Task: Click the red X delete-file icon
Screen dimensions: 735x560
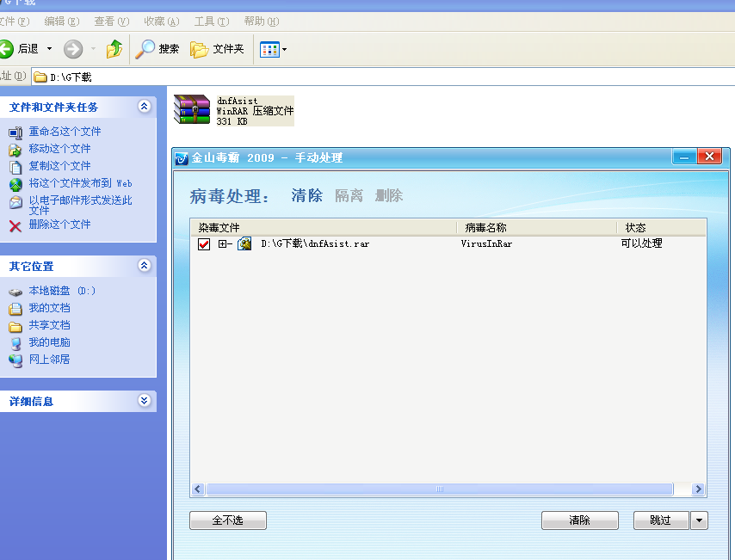Action: [x=15, y=226]
